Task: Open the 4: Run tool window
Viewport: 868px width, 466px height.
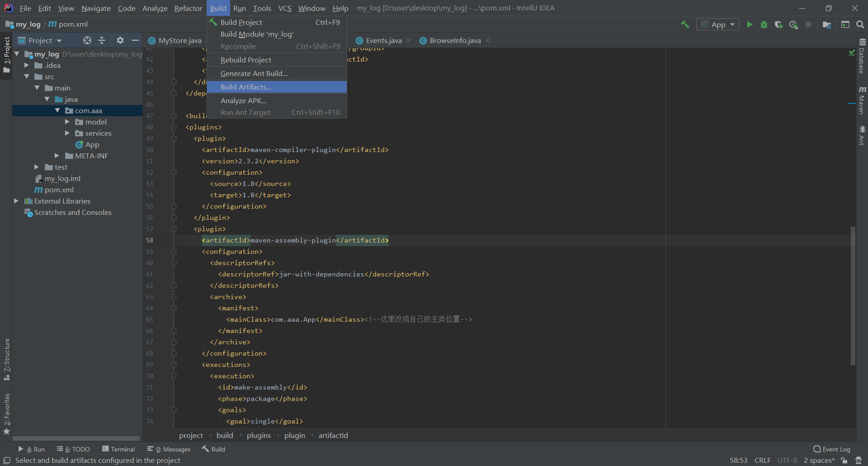Action: click(31, 449)
